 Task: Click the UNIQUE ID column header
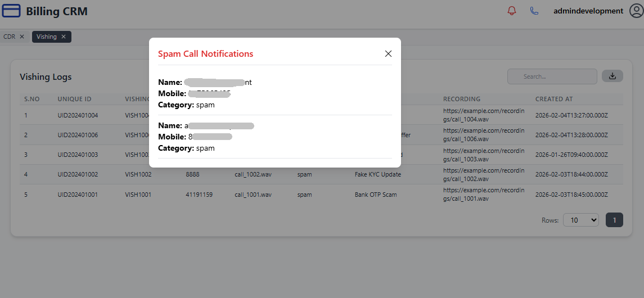coord(74,99)
